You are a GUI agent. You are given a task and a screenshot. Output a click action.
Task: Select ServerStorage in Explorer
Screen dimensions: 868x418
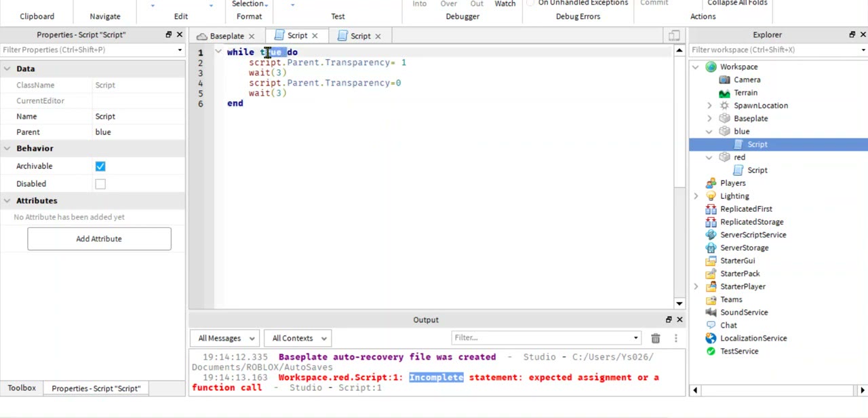[x=744, y=247]
